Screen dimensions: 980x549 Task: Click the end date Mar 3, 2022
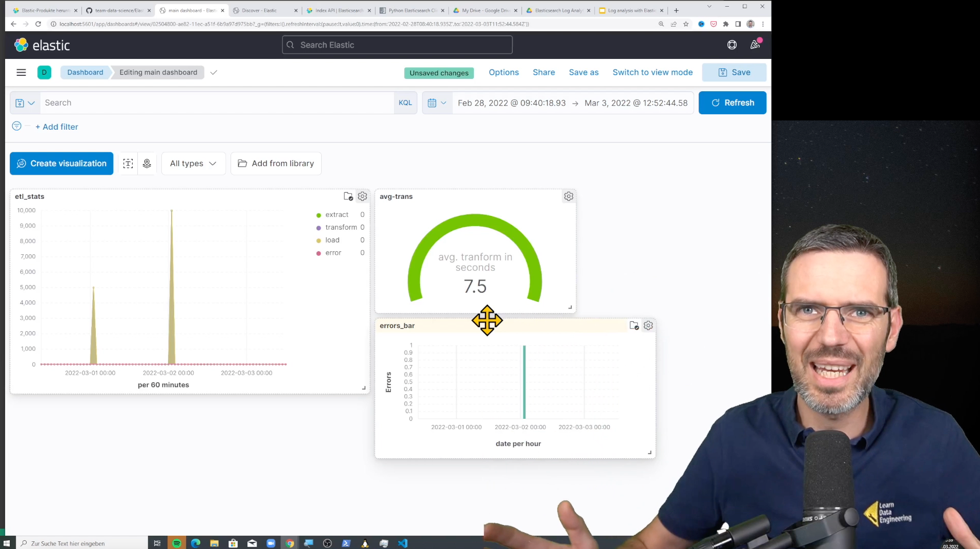(636, 103)
